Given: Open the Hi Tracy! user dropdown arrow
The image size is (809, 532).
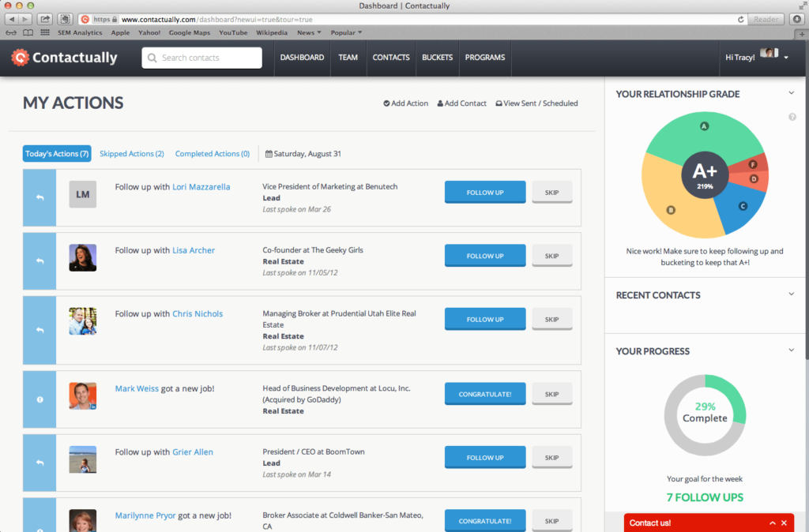Looking at the screenshot, I should click(786, 58).
